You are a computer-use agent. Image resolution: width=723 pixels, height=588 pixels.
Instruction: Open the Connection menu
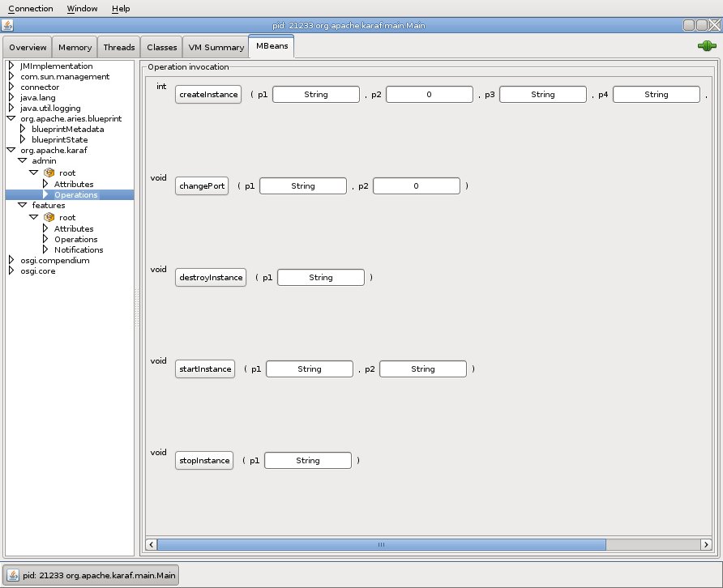31,9
